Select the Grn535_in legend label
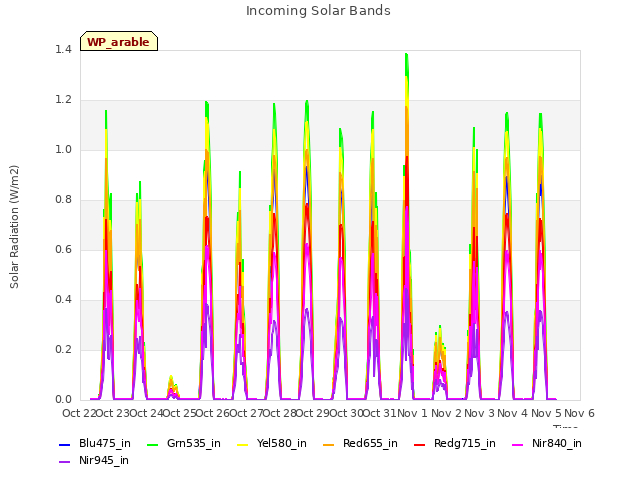The image size is (640, 480). coord(194,444)
